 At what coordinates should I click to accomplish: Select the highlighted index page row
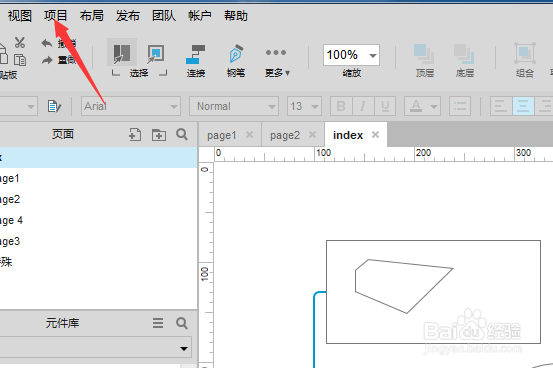98,157
